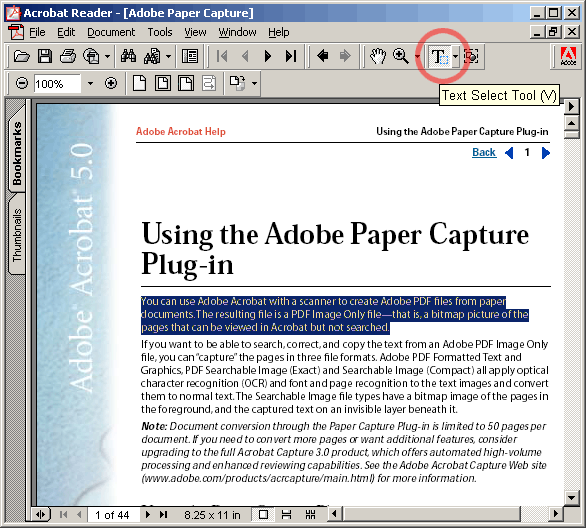Click the Print icon
The image size is (586, 528).
68,57
